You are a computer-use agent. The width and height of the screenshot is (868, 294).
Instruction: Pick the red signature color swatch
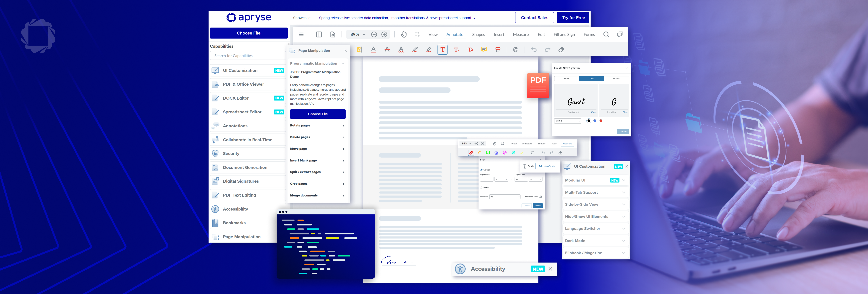point(601,121)
